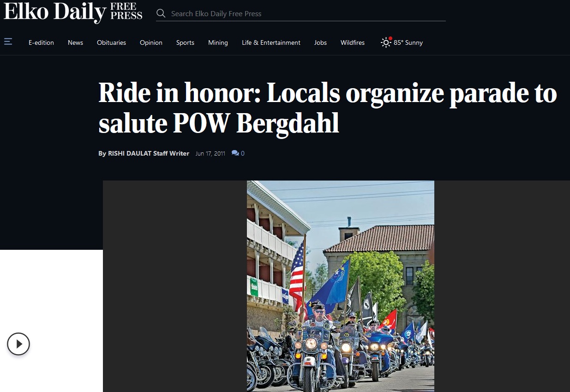Click the search magnifier icon

[161, 13]
